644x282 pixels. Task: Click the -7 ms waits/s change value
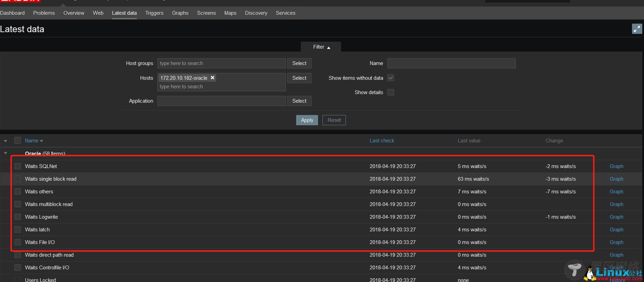(x=561, y=192)
